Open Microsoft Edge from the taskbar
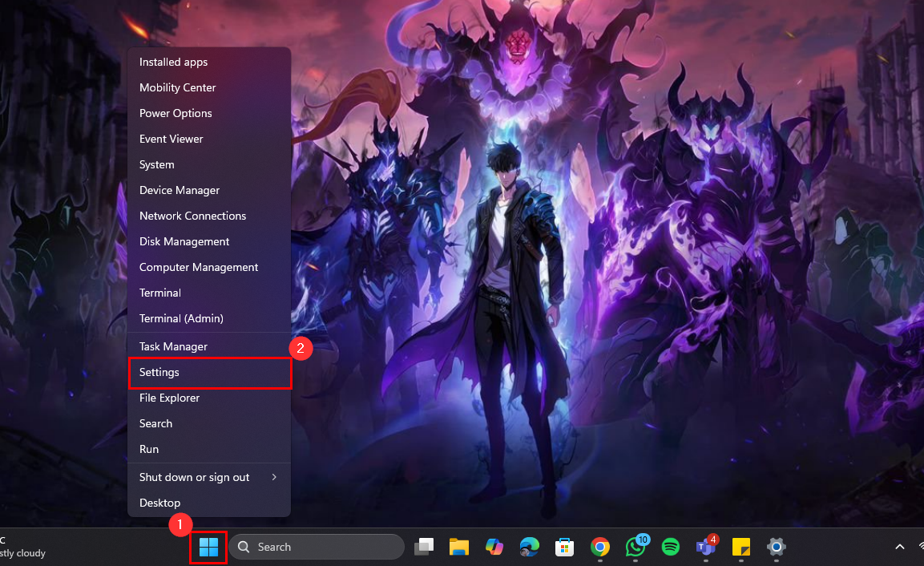The width and height of the screenshot is (924, 566). (529, 548)
